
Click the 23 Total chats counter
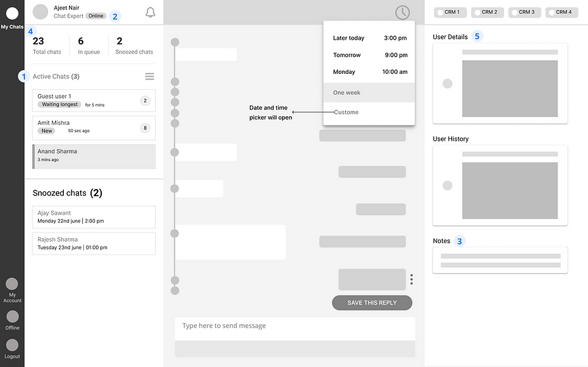(x=47, y=45)
